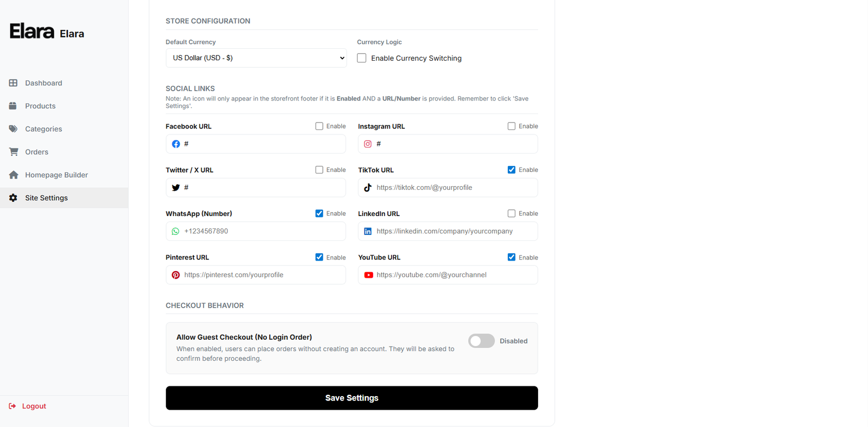This screenshot has width=868, height=427.
Task: Enable the Instagram URL checkbox
Action: (512, 126)
